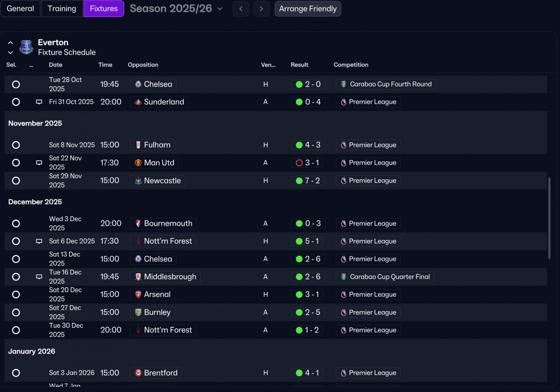Switch to the General tab
Viewport: 560px width, 392px height.
[x=20, y=9]
